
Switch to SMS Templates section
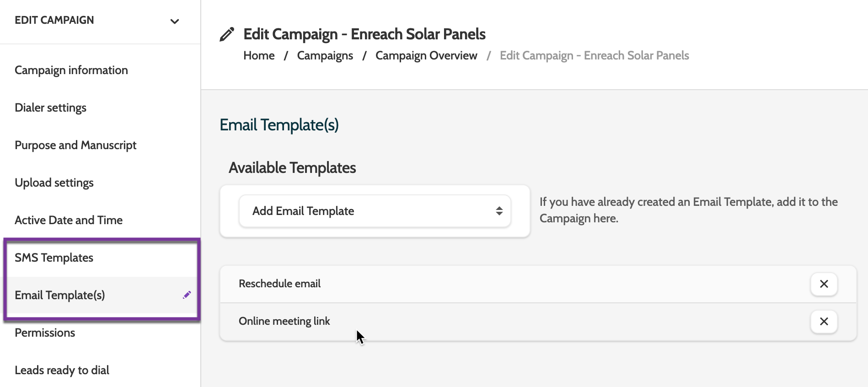(x=54, y=258)
